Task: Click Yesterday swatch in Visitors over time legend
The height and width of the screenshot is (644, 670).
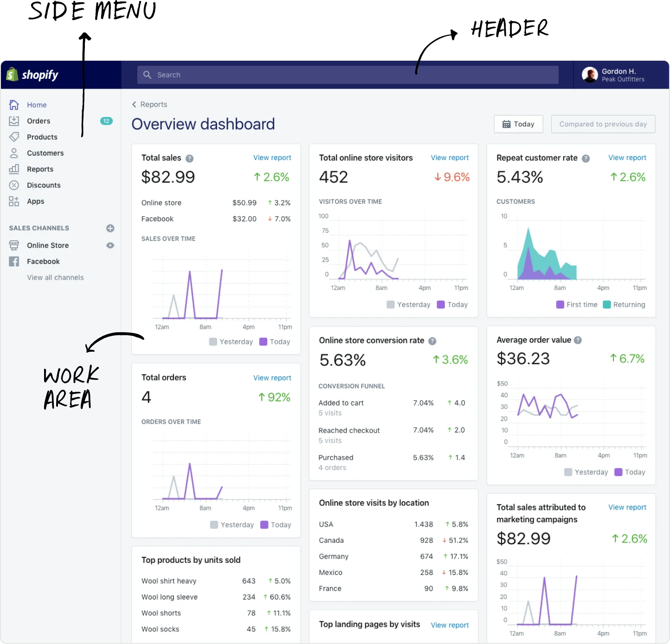Action: (391, 305)
